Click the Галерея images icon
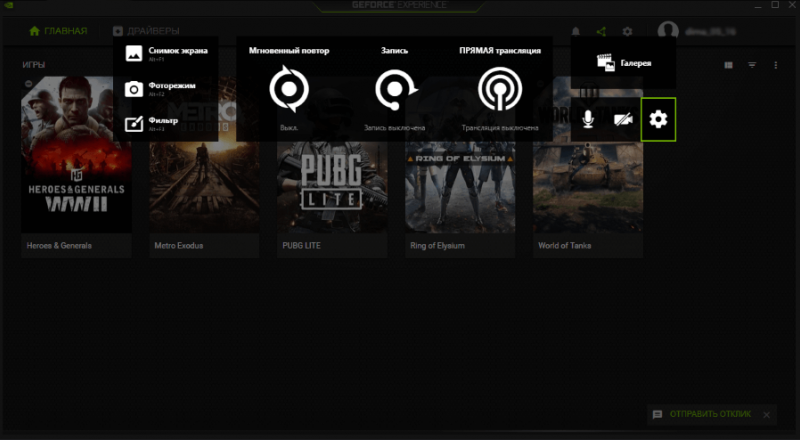The image size is (800, 440). pyautogui.click(x=606, y=63)
